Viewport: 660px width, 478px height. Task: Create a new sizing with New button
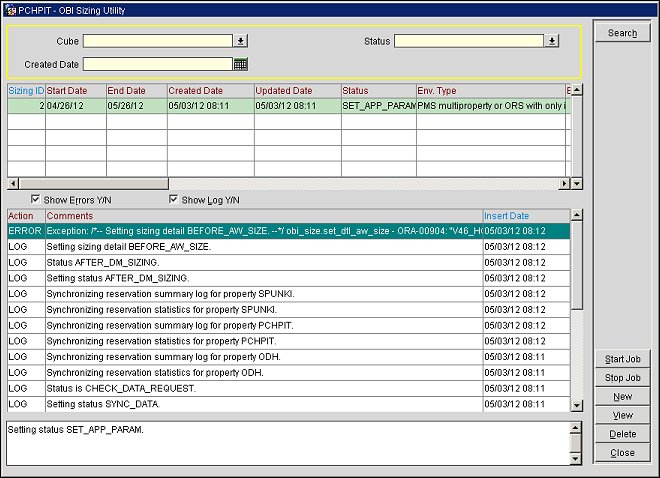pyautogui.click(x=622, y=396)
